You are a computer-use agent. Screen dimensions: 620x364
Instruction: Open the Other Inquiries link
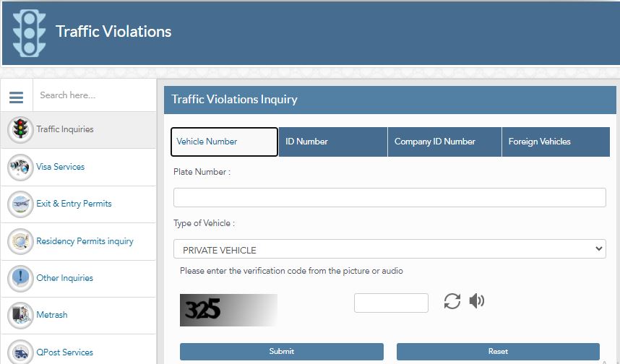click(x=64, y=278)
